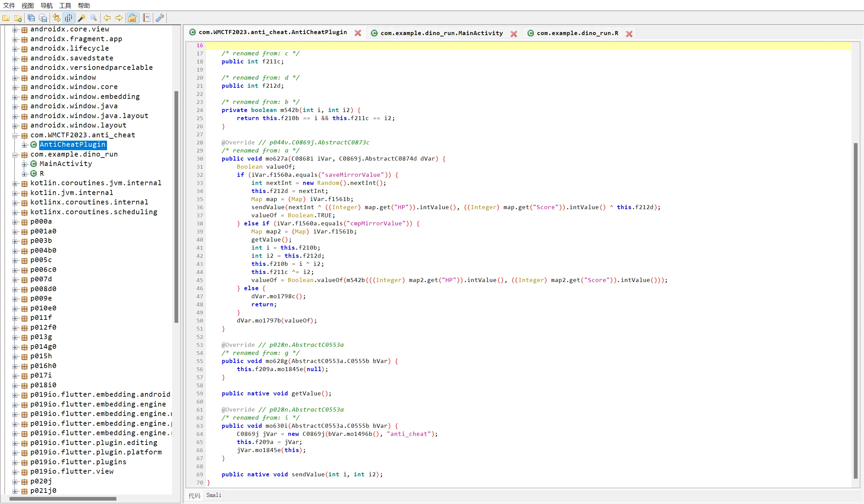Image resolution: width=864 pixels, height=504 pixels.
Task: Open the 视图 menu
Action: coord(28,5)
